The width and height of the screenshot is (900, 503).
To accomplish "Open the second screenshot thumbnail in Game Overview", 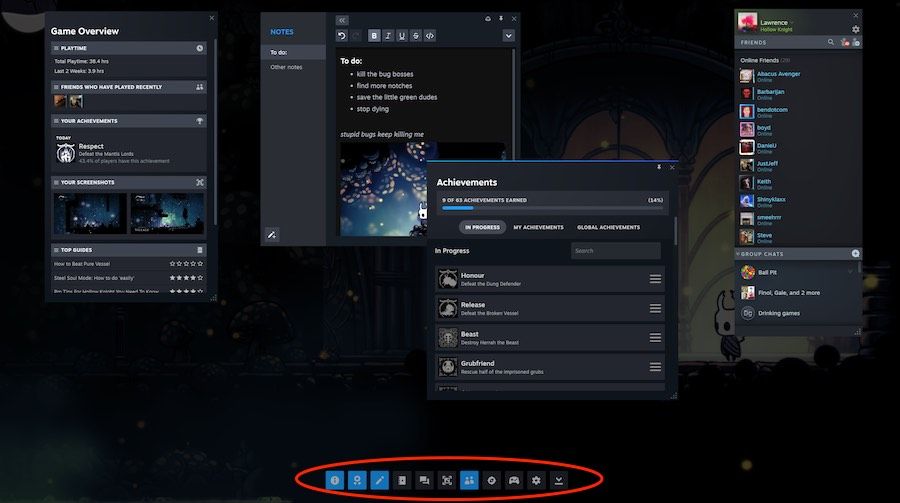I will [167, 214].
